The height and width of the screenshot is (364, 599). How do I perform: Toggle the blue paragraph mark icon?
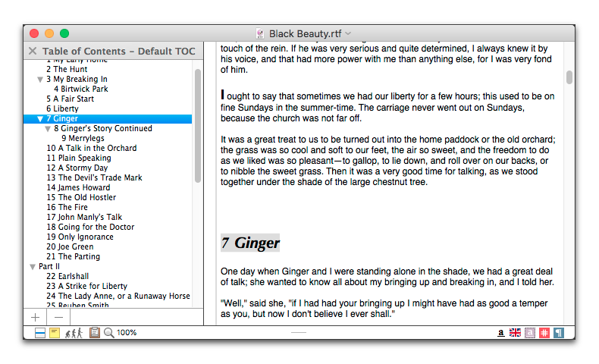pos(559,333)
